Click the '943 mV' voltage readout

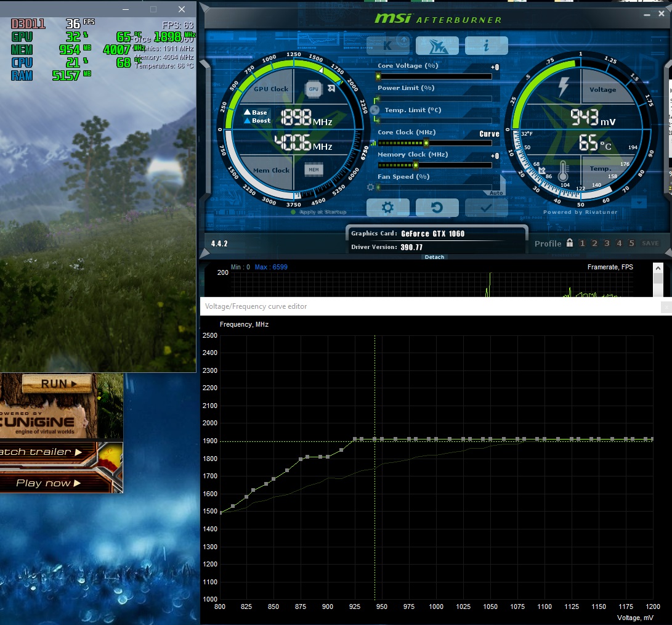click(593, 117)
